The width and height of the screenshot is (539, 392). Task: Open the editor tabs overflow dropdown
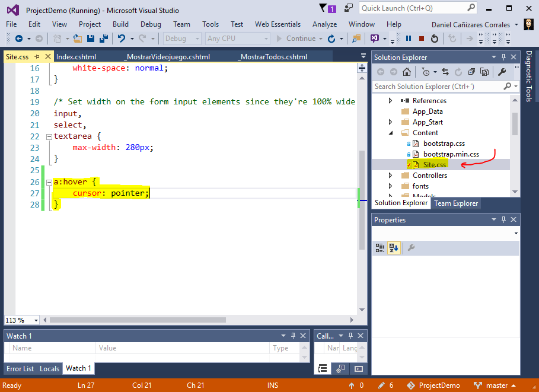363,56
